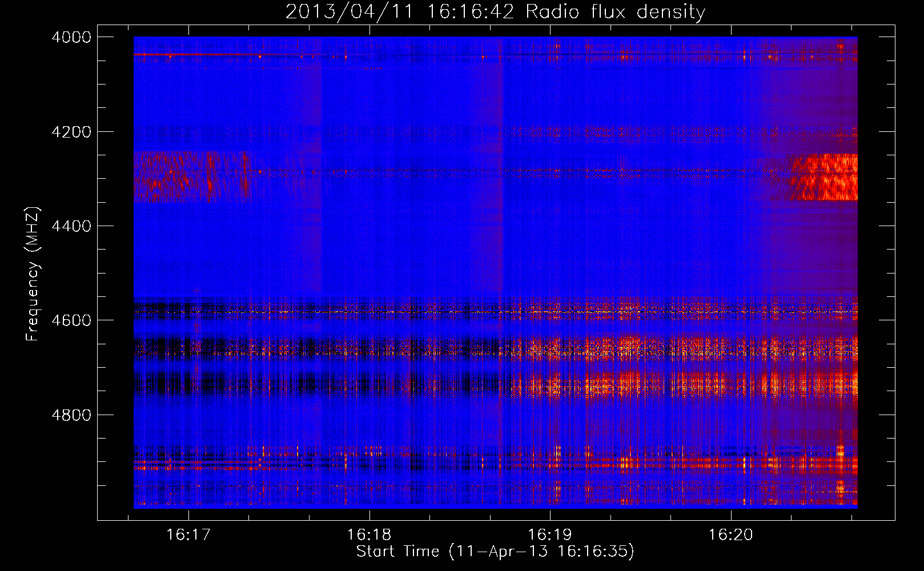Click the 16:18 time tick label
This screenshot has height=571, width=924.
(x=369, y=535)
